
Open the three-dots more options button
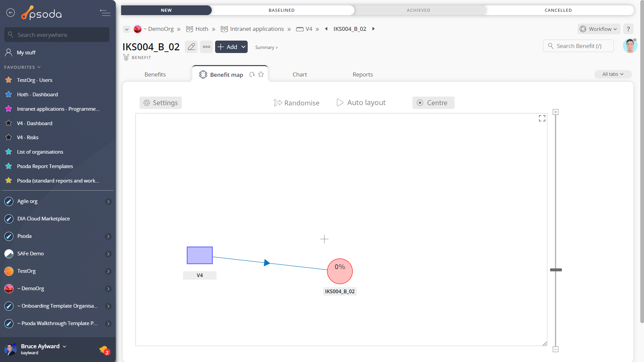click(x=206, y=47)
